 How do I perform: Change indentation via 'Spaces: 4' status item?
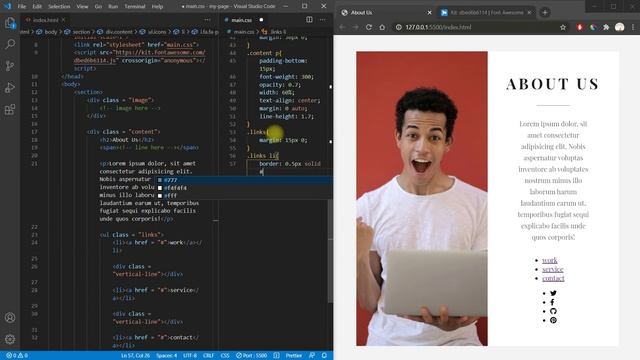pyautogui.click(x=167, y=356)
